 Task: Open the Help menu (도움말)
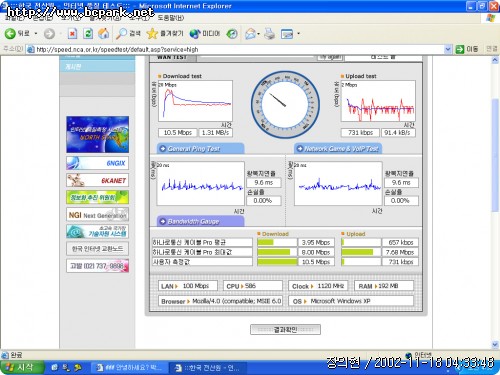point(171,17)
